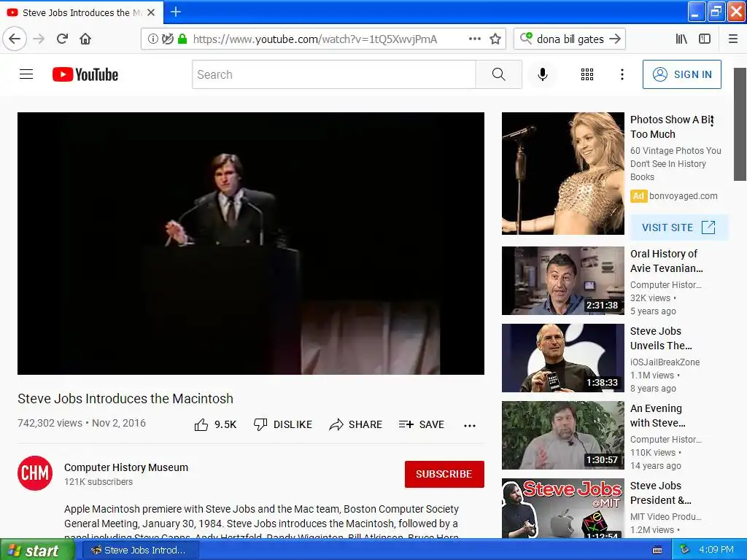Click the VISIT SITE ad button

pos(679,227)
